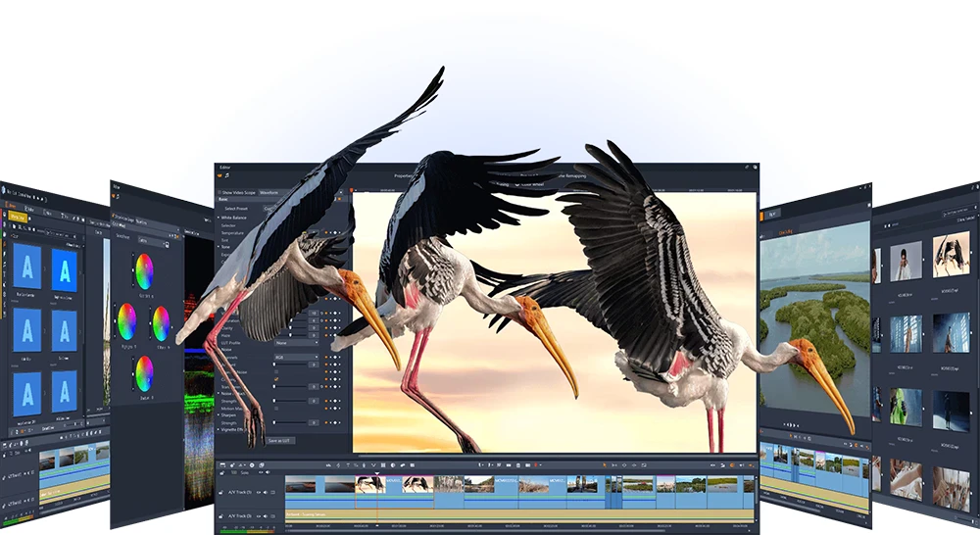Open the Channels dropdown showing RGB
The width and height of the screenshot is (980, 535).
point(296,357)
